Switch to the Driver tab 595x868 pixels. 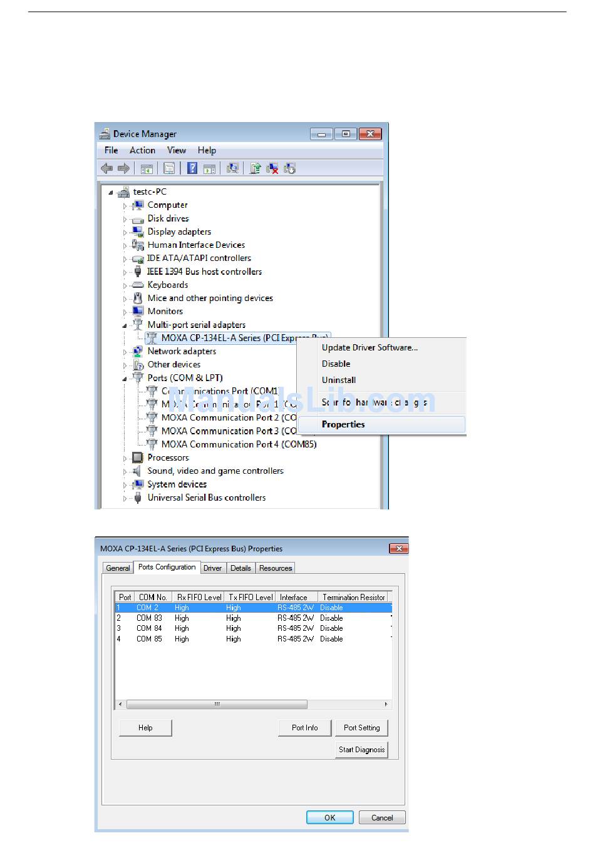[212, 568]
